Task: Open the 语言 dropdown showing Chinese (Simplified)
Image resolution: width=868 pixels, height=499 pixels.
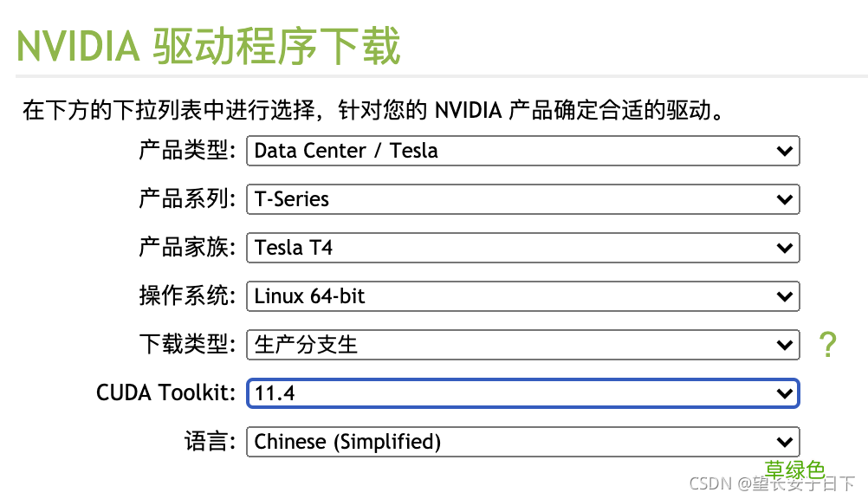Action: point(520,441)
